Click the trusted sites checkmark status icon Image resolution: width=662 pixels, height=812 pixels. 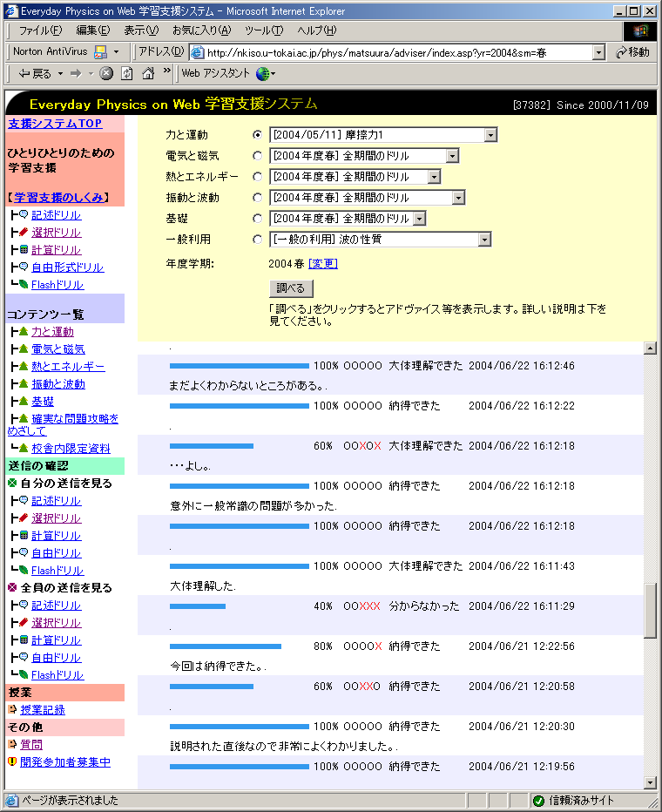pyautogui.click(x=538, y=801)
